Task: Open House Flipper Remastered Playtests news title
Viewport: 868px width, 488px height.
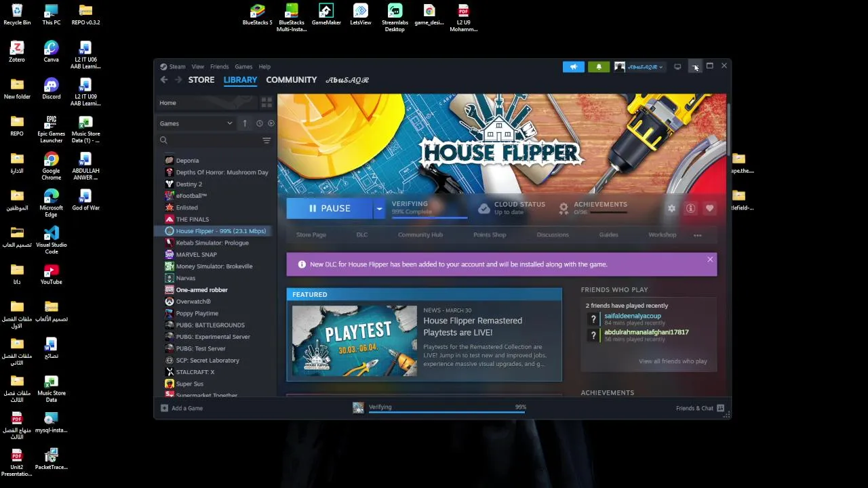Action: pos(473,327)
